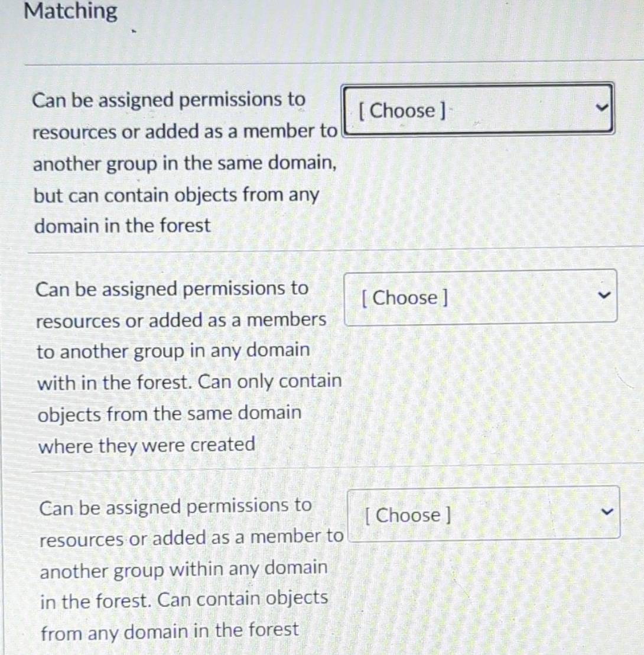Click the line 'with in the forest. Can only contain'

[190, 382]
